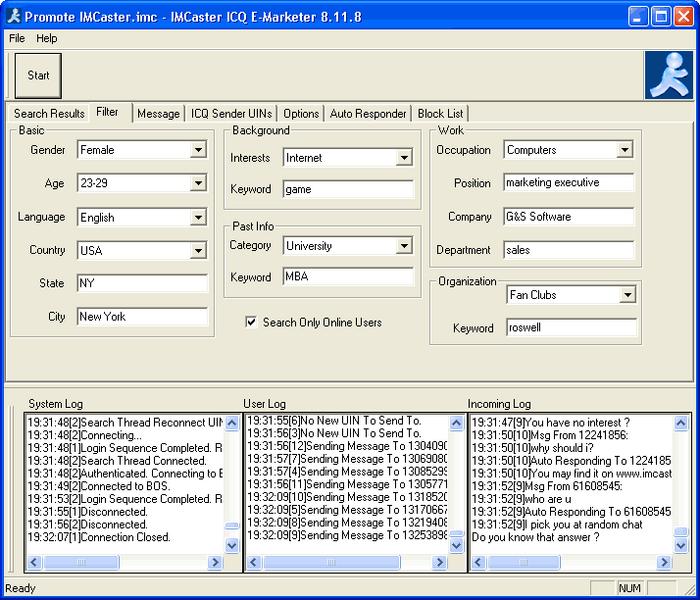
Task: Click the Position field marketing executive
Action: pyautogui.click(x=569, y=183)
